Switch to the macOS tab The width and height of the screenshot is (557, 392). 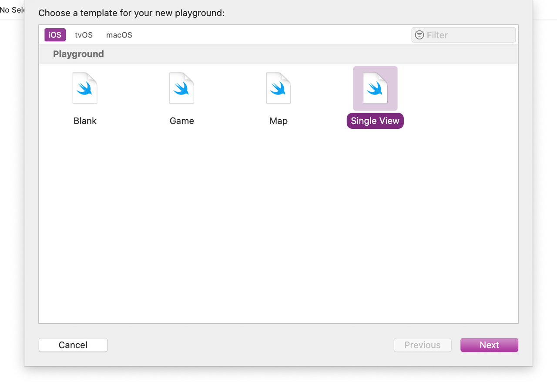[x=119, y=35]
